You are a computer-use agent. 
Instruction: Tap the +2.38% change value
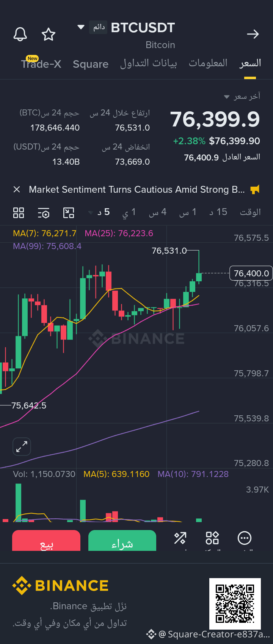click(x=189, y=141)
